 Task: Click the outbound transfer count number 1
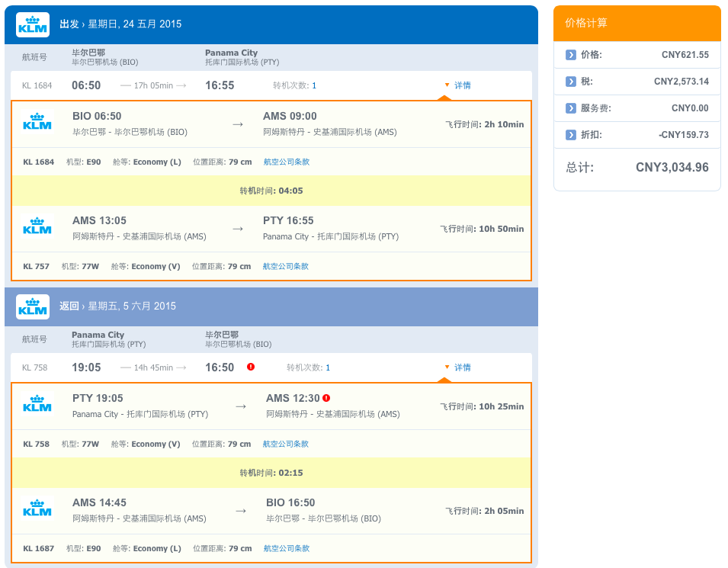314,85
